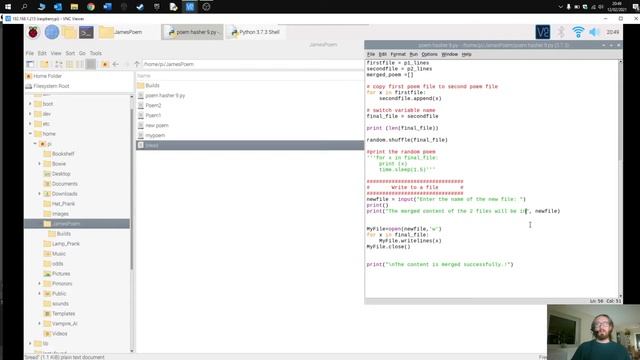Launch the terminal from the panel
Screen dimensions: 640x360
(86, 32)
